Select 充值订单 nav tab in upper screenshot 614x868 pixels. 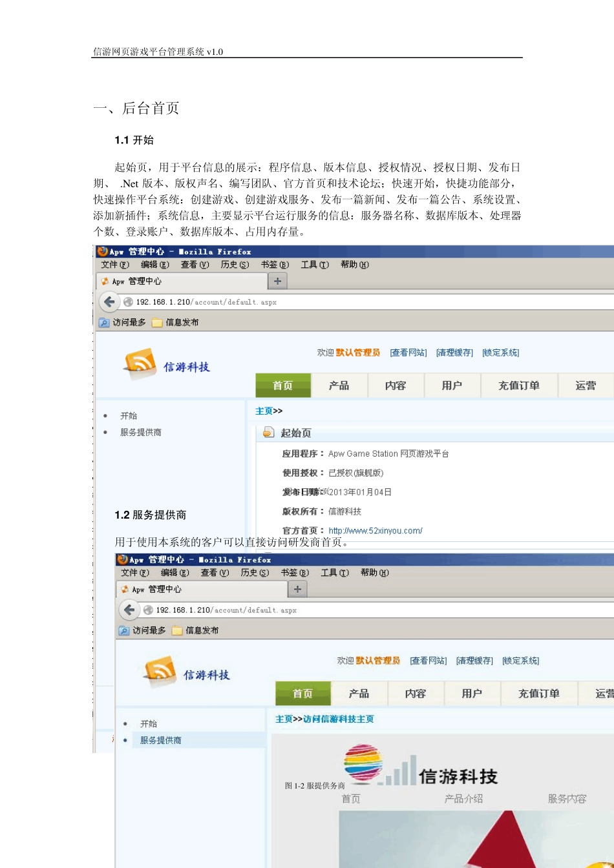(519, 386)
